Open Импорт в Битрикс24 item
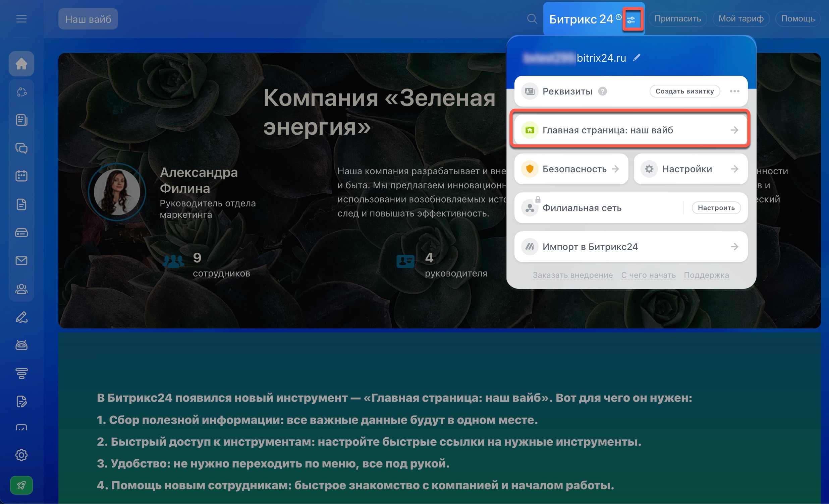 coord(631,247)
